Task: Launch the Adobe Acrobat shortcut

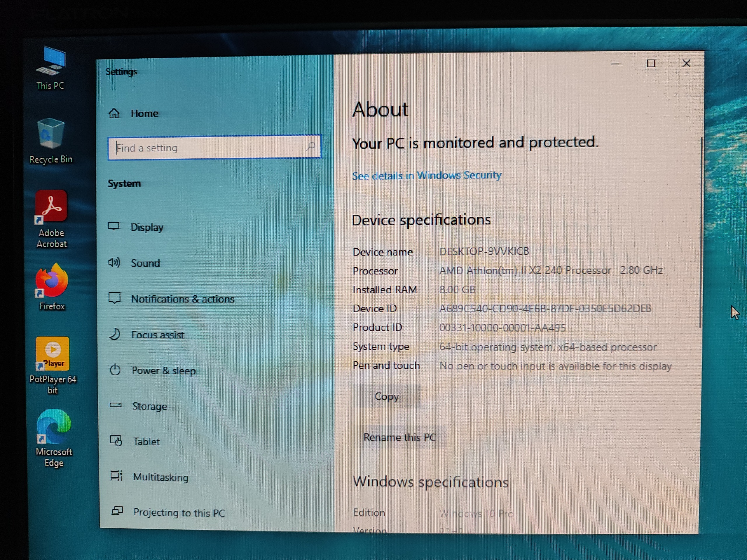Action: coord(51,206)
